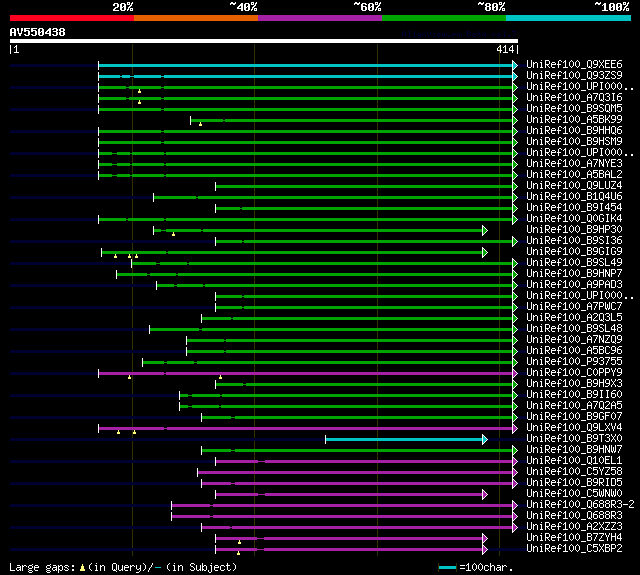Select the UniRef100_A7PWC7 label
This screenshot has height=575, width=640.
[574, 307]
